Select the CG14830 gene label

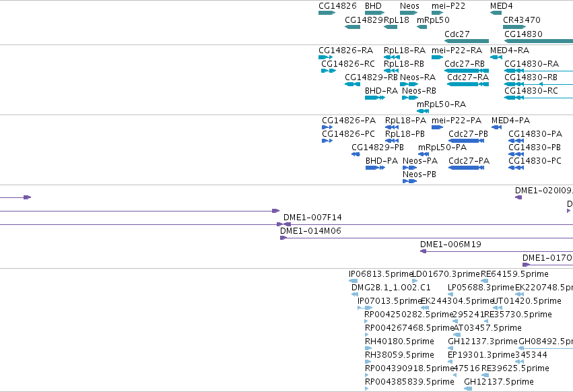click(523, 34)
